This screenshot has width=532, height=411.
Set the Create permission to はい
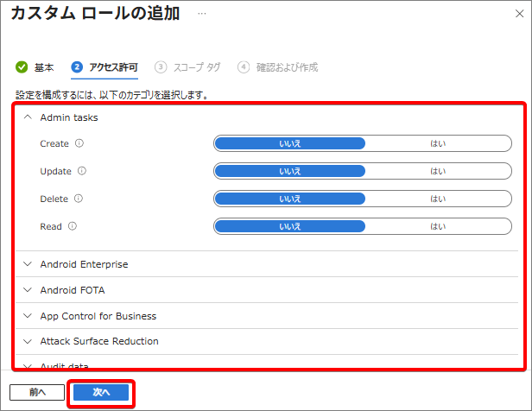438,143
